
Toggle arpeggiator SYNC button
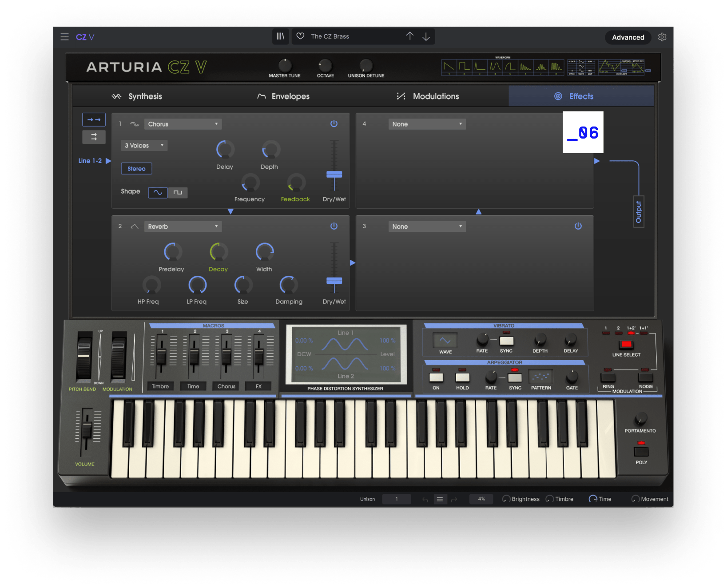point(515,378)
